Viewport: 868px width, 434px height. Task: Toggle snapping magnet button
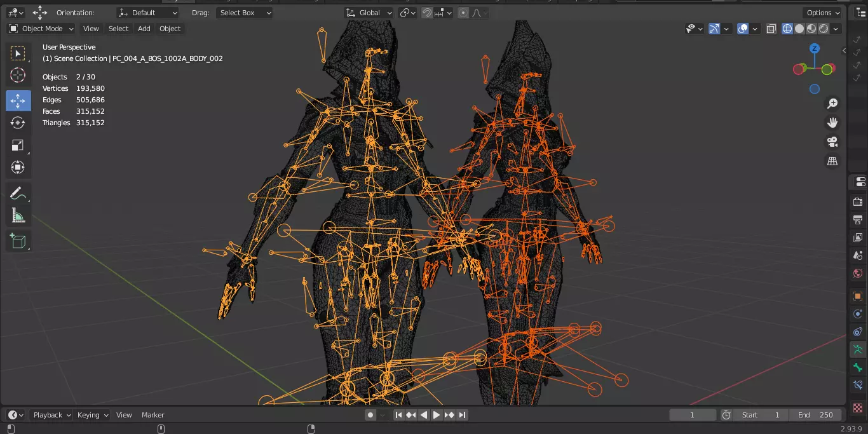tap(428, 13)
